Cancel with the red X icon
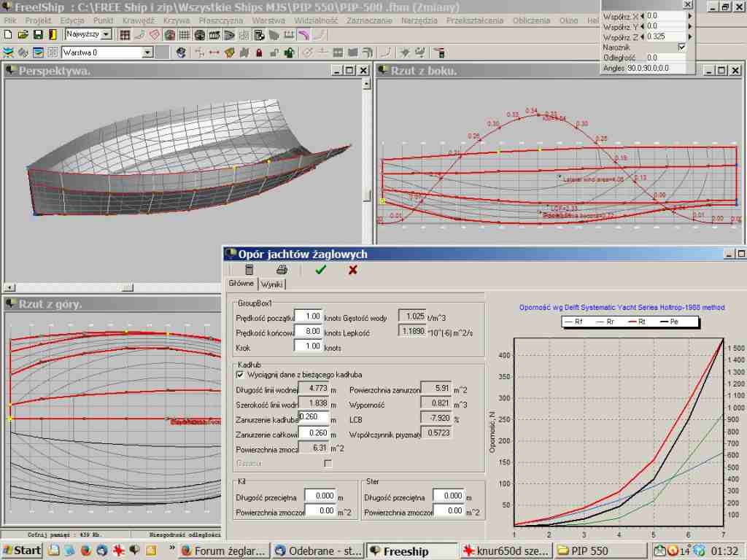Image resolution: width=747 pixels, height=560 pixels. (x=353, y=270)
